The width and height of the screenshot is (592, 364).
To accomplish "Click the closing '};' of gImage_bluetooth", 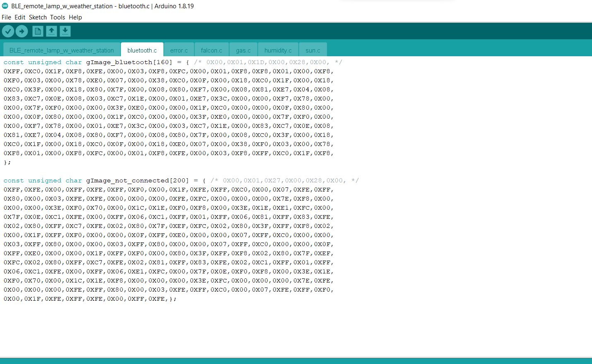I will [x=7, y=162].
